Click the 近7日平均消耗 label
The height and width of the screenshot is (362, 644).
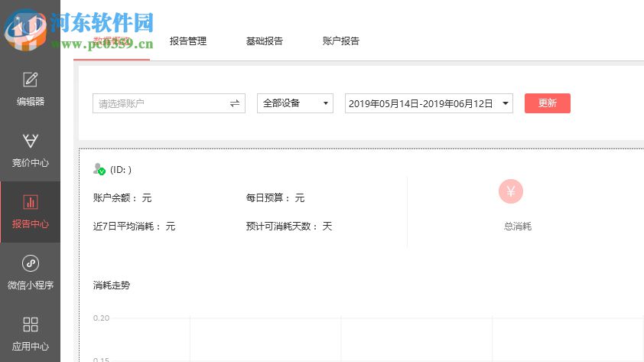(126, 227)
